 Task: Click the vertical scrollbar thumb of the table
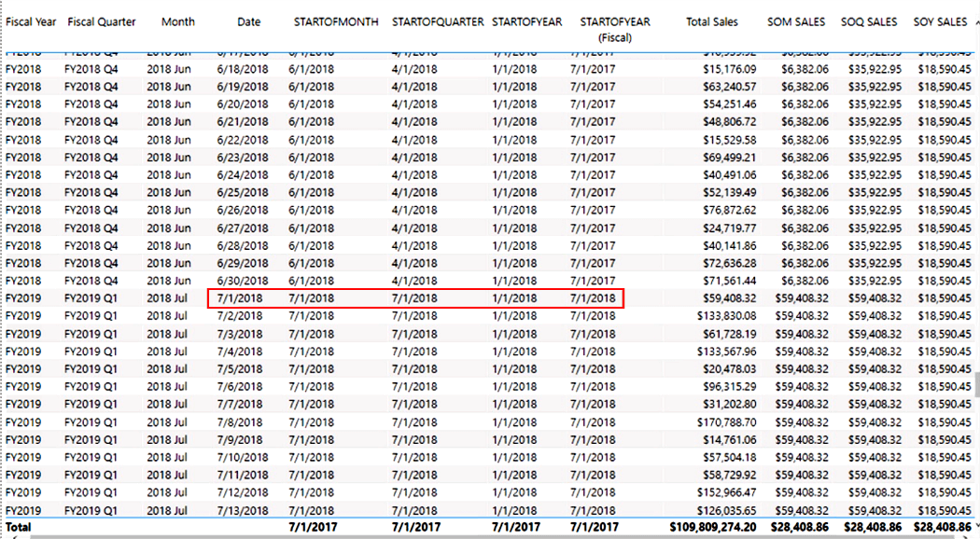tap(977, 385)
